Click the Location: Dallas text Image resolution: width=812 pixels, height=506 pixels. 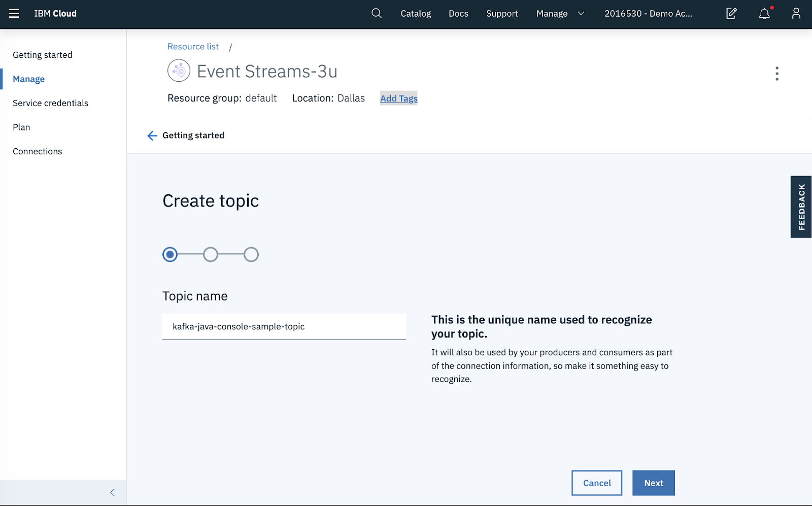click(x=328, y=98)
